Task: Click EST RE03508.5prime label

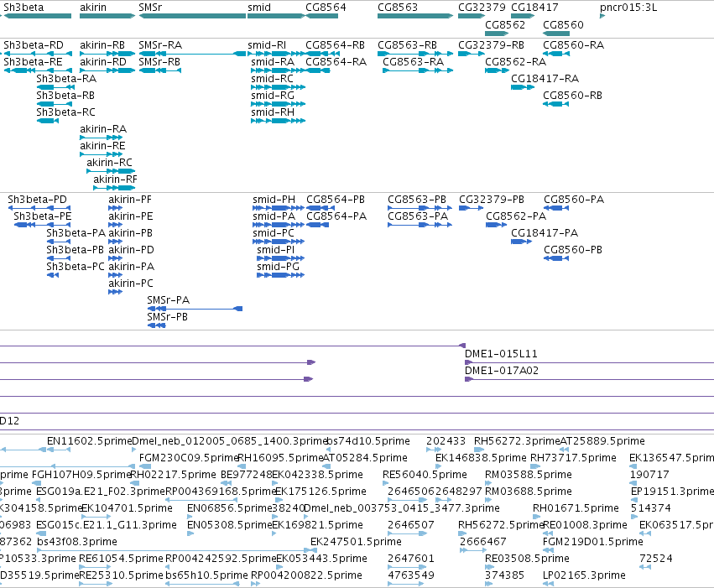Action: tap(527, 559)
